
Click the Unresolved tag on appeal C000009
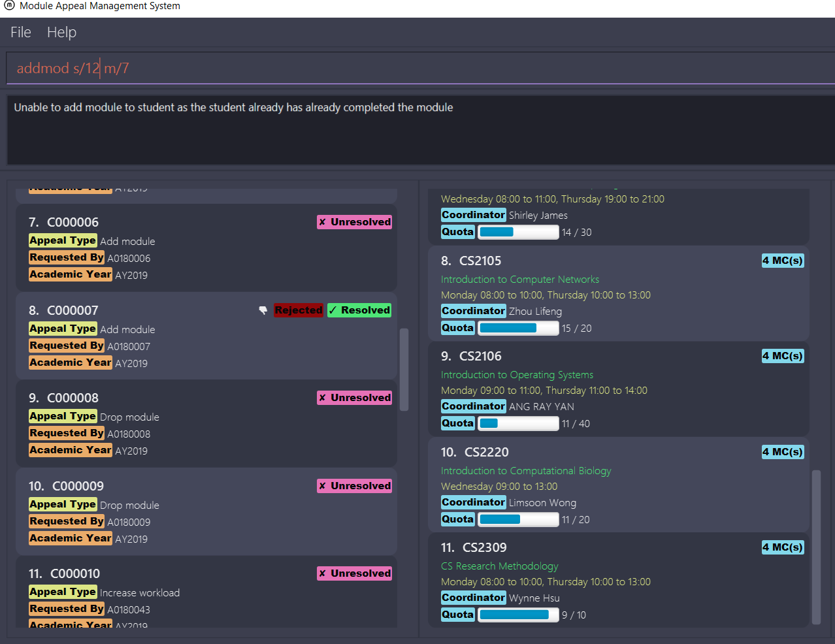[355, 486]
